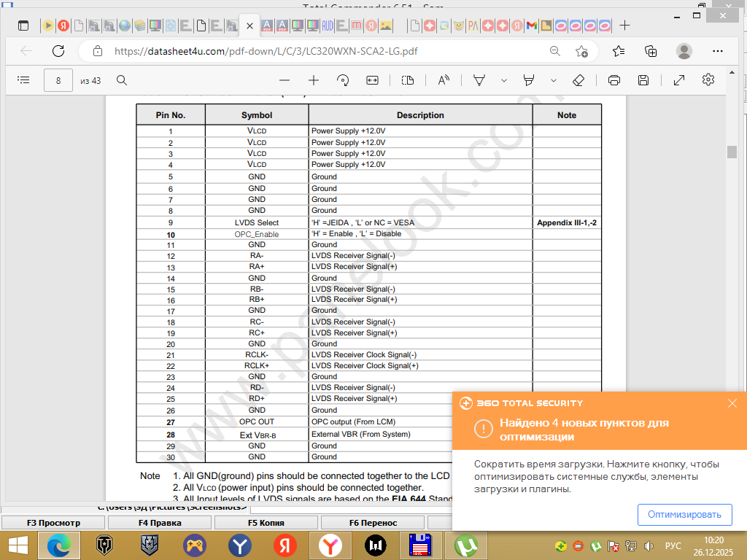Save the PDF using the floppy icon
The image size is (747, 560).
pyautogui.click(x=643, y=80)
